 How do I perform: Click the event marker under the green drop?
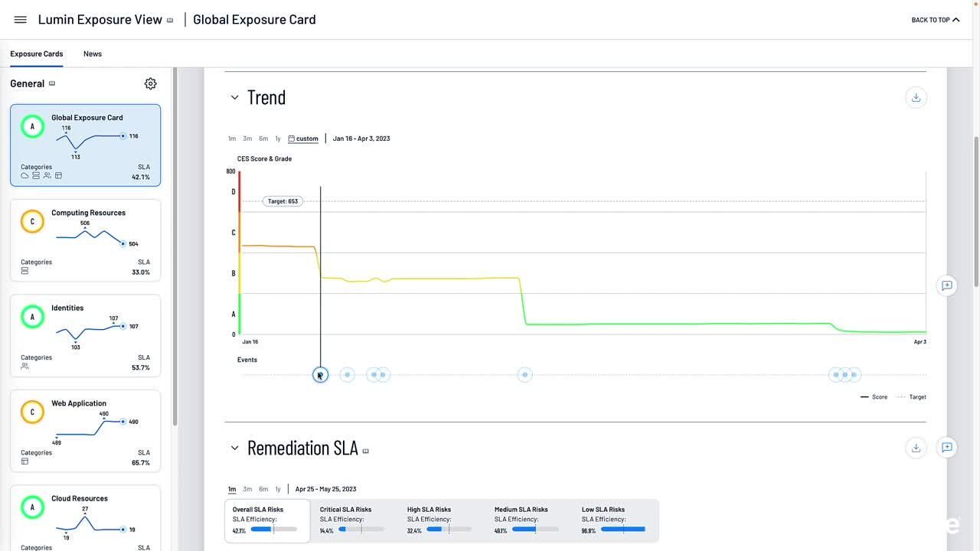pyautogui.click(x=524, y=374)
